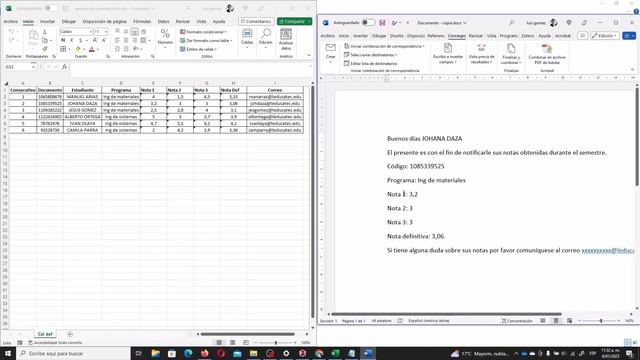Open the Disposición de página tab in Excel

[x=104, y=21]
